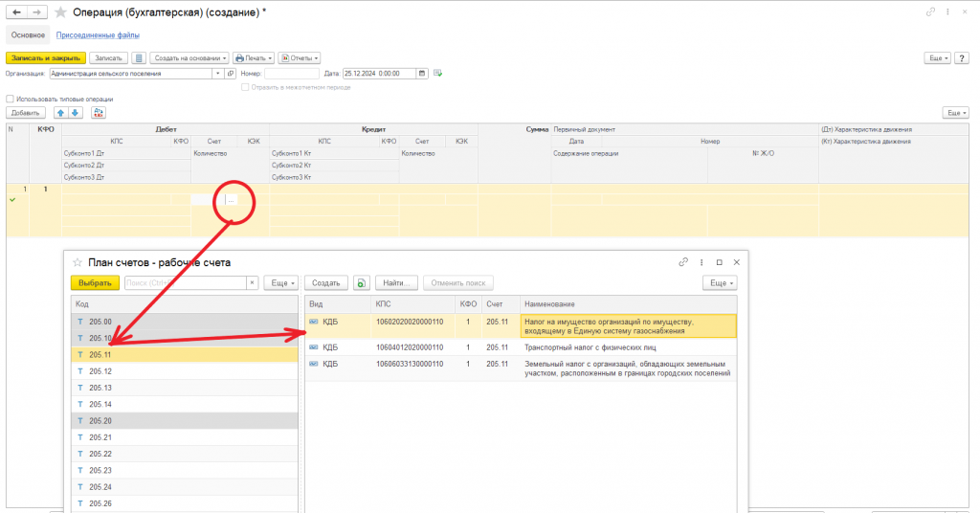
Task: Get link icon in the План счетов window
Action: pos(683,262)
